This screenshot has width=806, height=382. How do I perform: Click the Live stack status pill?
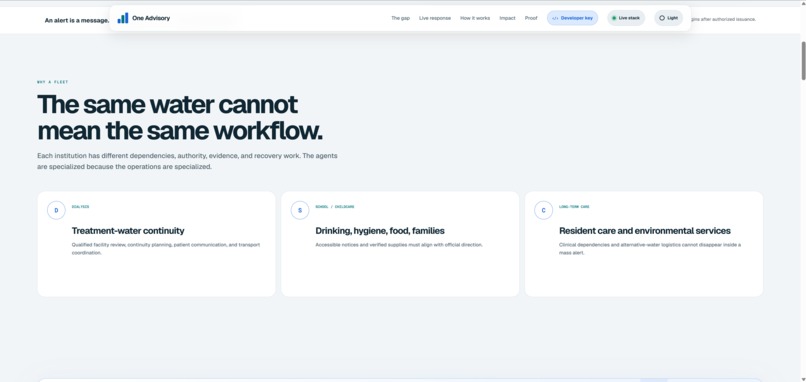coord(626,18)
